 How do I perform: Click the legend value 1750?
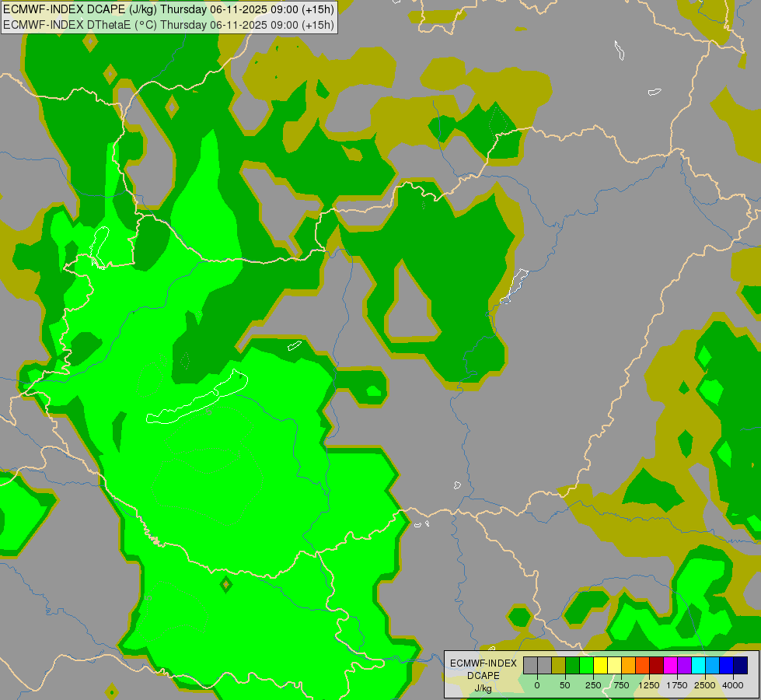[677, 685]
